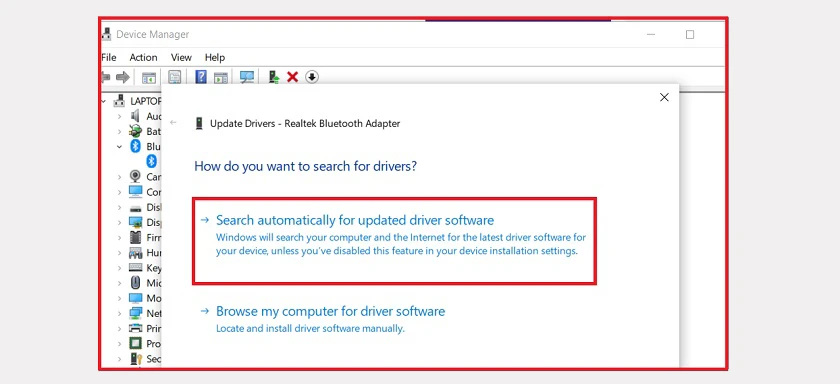Click the Action Pane toggle toolbar icon
This screenshot has height=384, width=840.
click(221, 77)
